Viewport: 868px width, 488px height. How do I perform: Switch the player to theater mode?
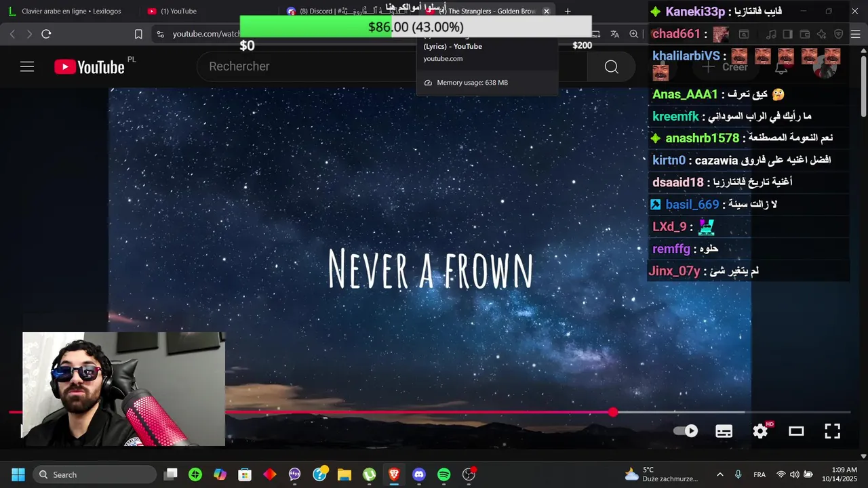pyautogui.click(x=796, y=431)
